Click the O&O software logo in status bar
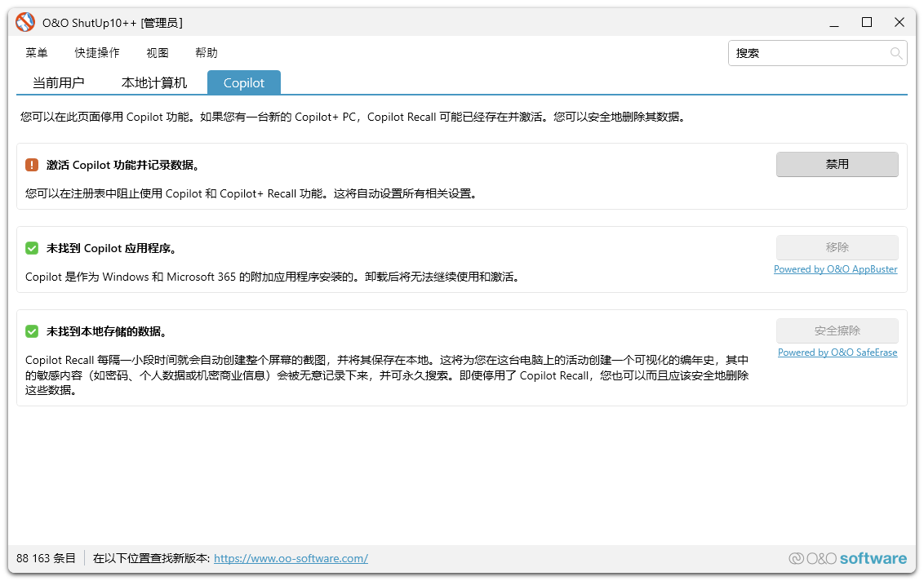Screen dimensions: 924x581 tap(847, 558)
